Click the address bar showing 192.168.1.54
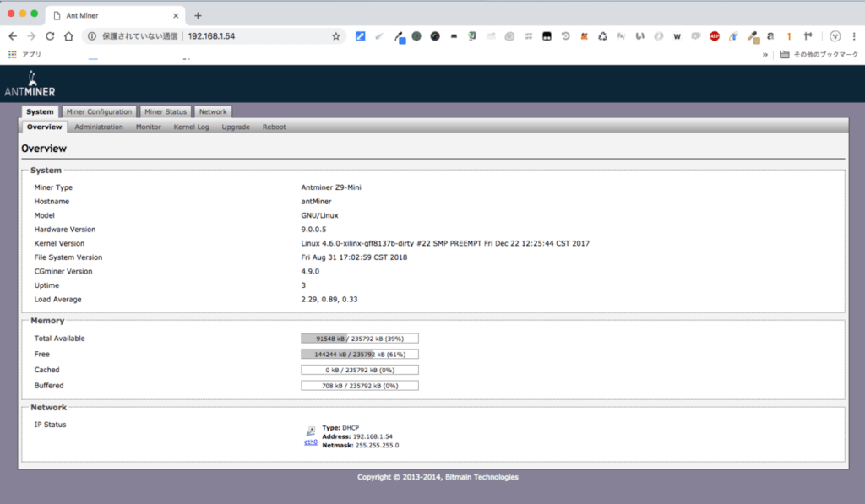 click(x=253, y=36)
